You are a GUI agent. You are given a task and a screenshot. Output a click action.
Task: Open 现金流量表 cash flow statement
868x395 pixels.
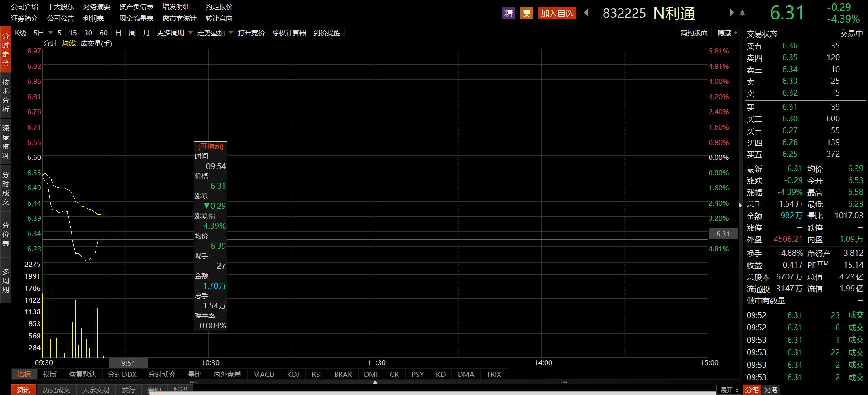[136, 18]
